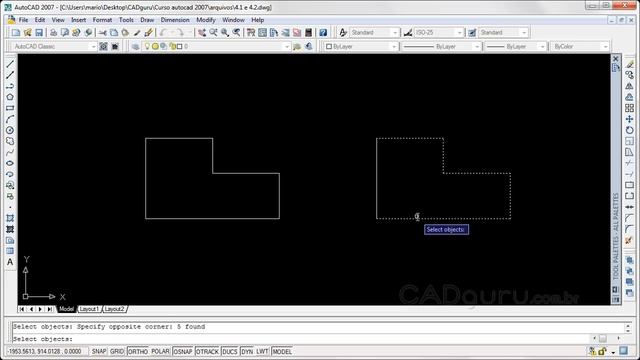Click the status bar lock icon
Viewport: 640px width, 360px height.
(602, 351)
